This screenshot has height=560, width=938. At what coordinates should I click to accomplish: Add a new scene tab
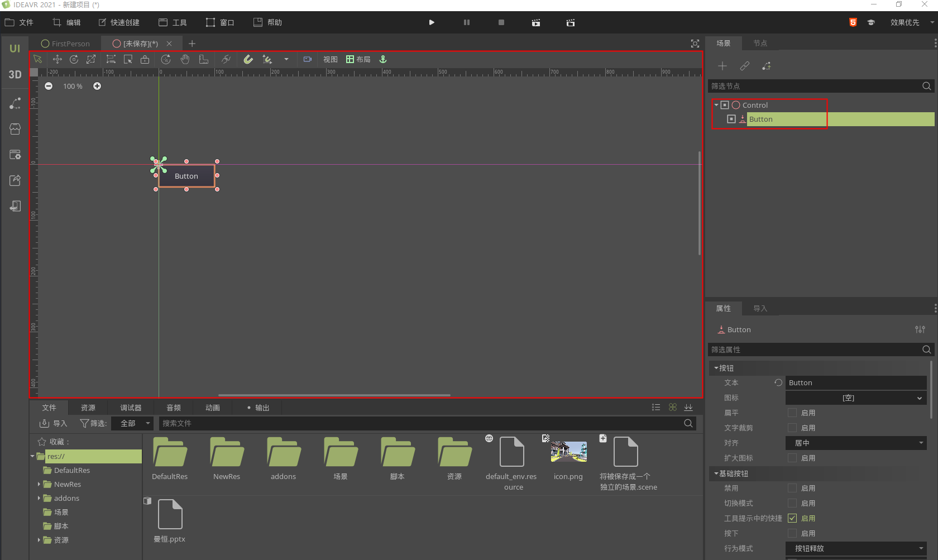click(192, 44)
